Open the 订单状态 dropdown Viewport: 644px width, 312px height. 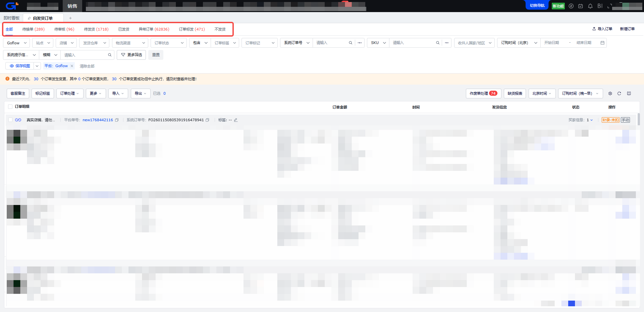coord(169,43)
